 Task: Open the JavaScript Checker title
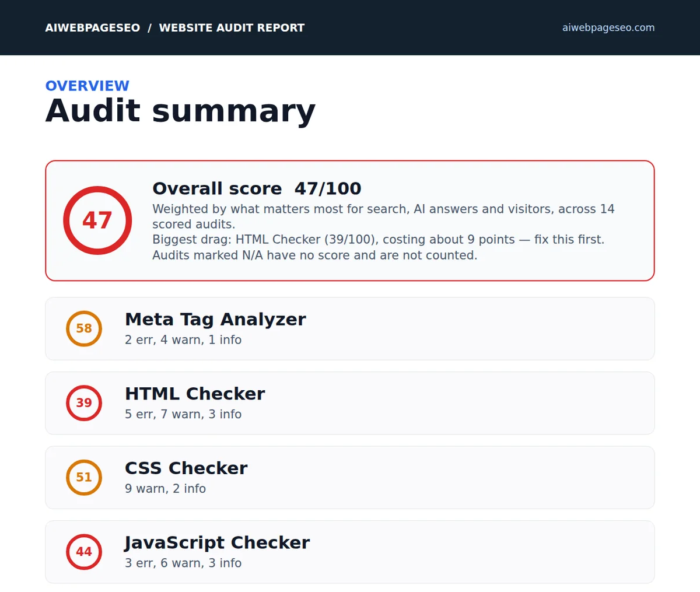tap(217, 542)
